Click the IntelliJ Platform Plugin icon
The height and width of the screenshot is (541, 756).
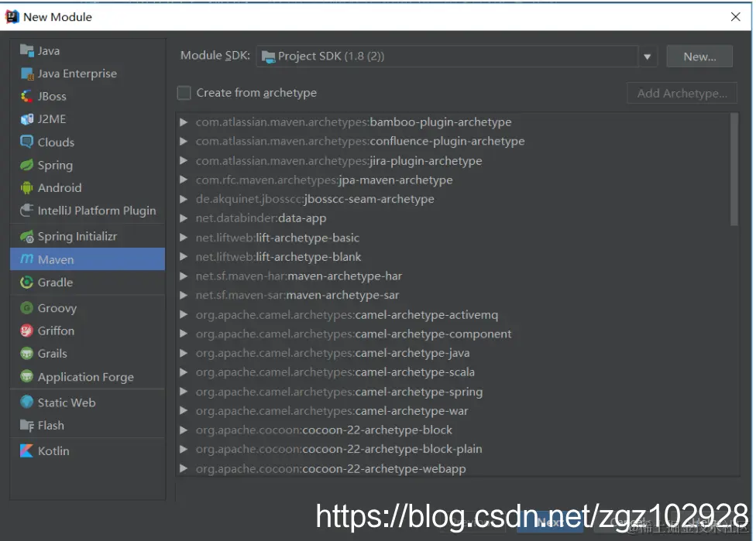pyautogui.click(x=26, y=211)
